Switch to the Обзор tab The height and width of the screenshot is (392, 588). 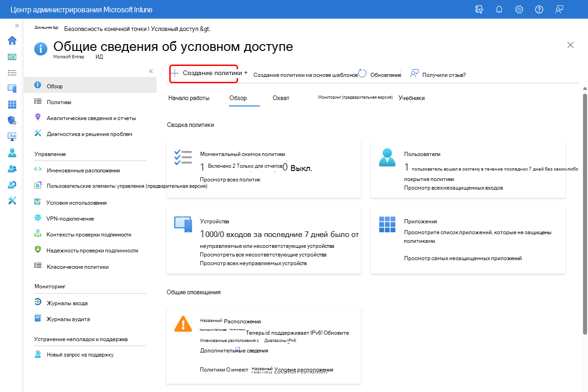[x=238, y=98]
